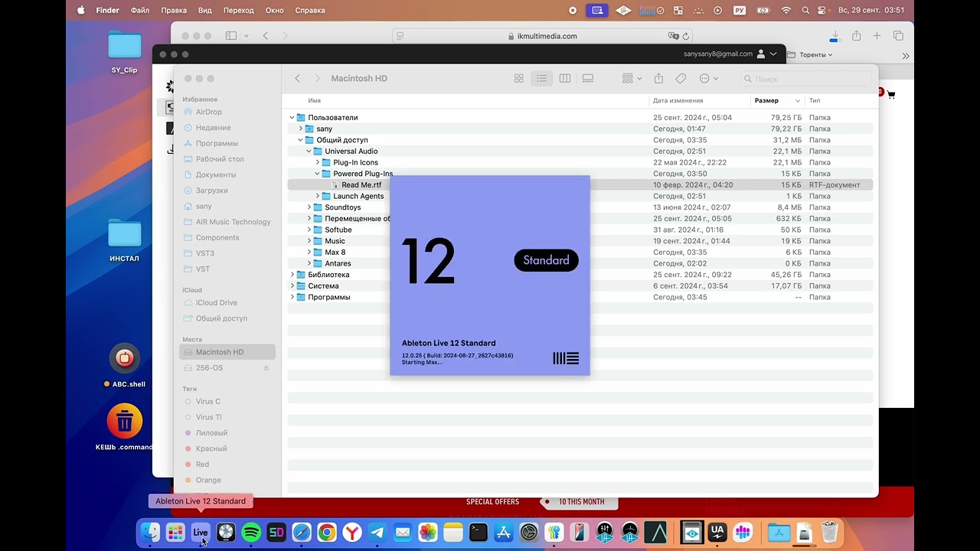Open the sanysany8@gmail.com account dropdown
The image size is (980, 551).
point(730,54)
